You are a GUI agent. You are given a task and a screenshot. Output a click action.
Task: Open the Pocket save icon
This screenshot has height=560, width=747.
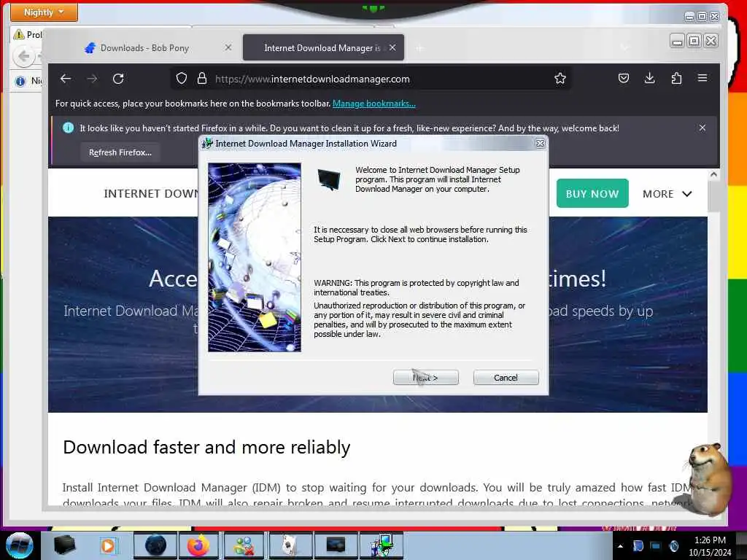[624, 78]
